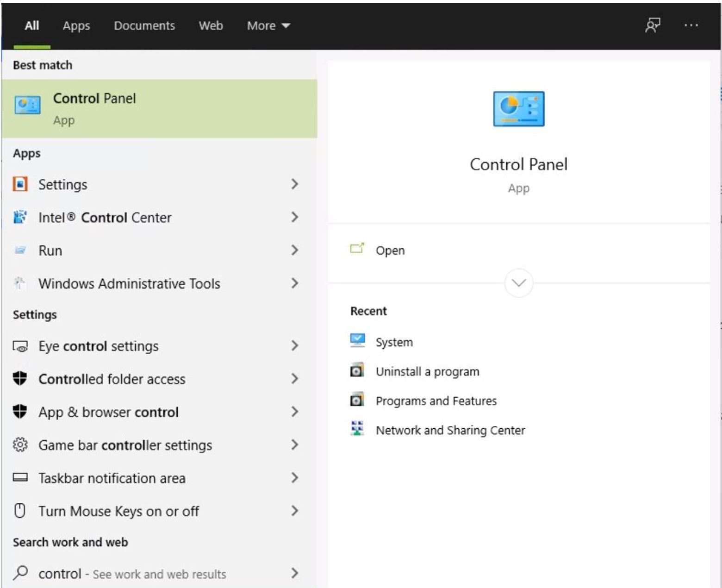
Task: Expand the control web search result arrow
Action: click(295, 573)
